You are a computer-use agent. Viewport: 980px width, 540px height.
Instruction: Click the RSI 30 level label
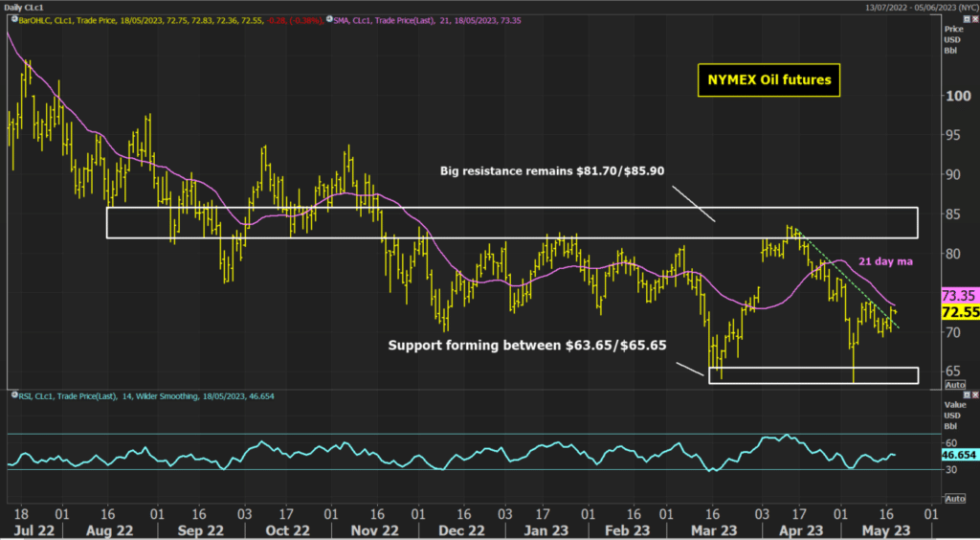pos(951,469)
